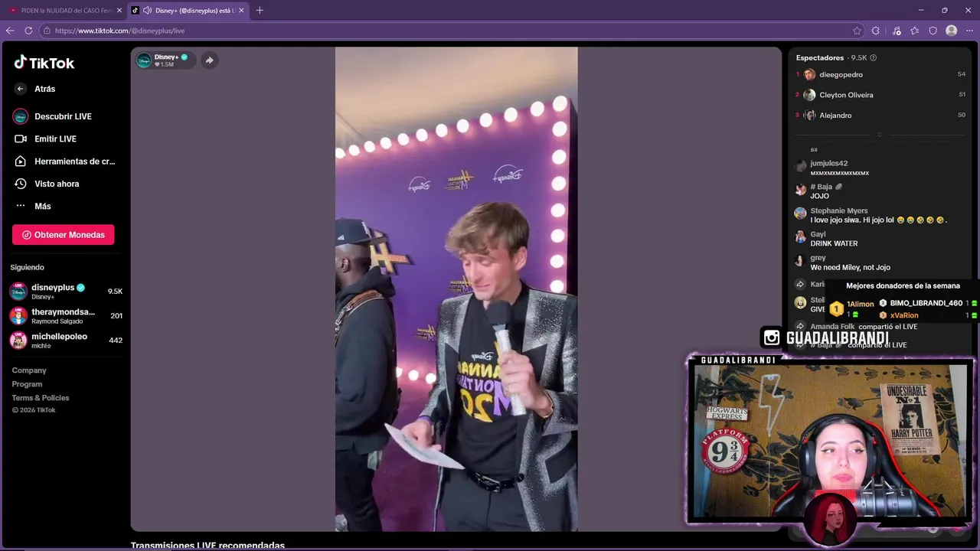
Task: Select Visto ahora in the sidebar
Action: 57,184
